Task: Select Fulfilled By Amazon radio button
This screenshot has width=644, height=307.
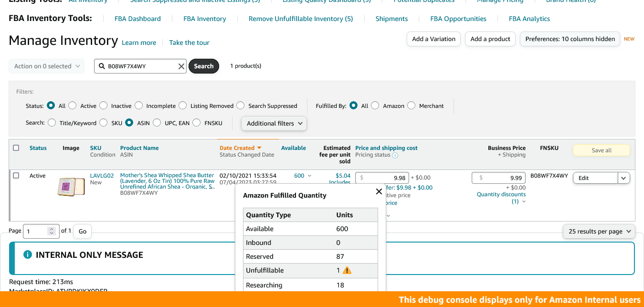Action: pos(375,106)
